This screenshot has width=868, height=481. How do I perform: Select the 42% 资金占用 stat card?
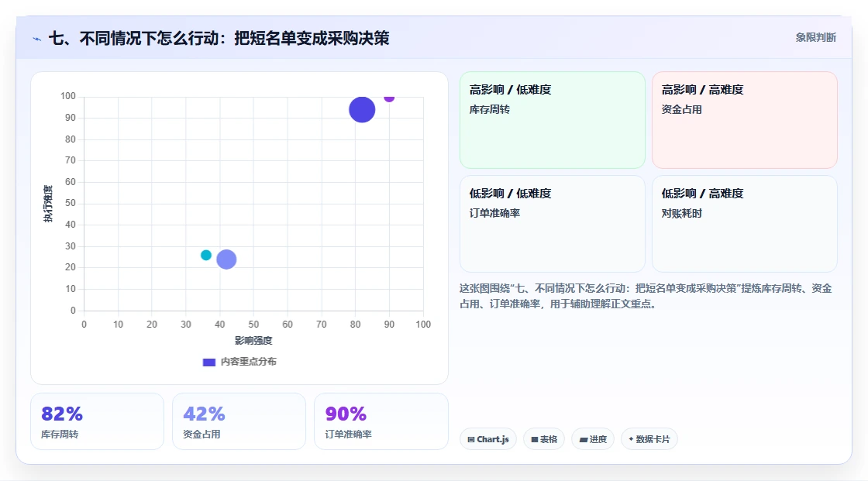click(x=239, y=421)
